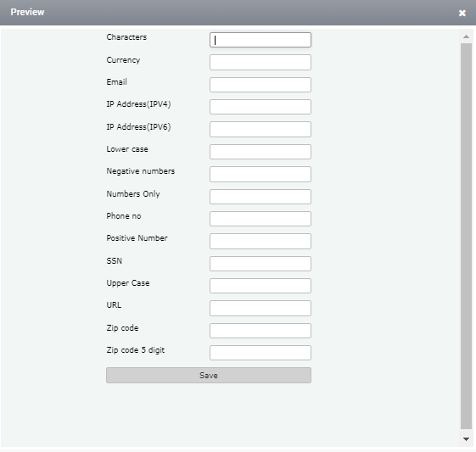Click into the Upper Case field
Screen dimensions: 476x452
[x=260, y=286]
